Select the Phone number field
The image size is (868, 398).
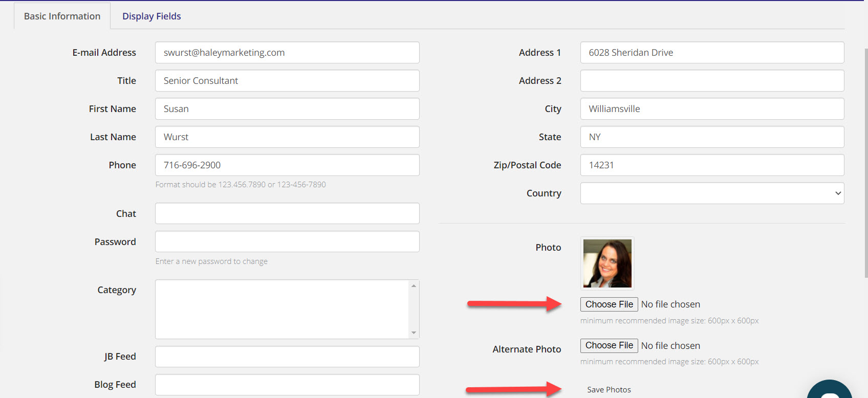[287, 165]
